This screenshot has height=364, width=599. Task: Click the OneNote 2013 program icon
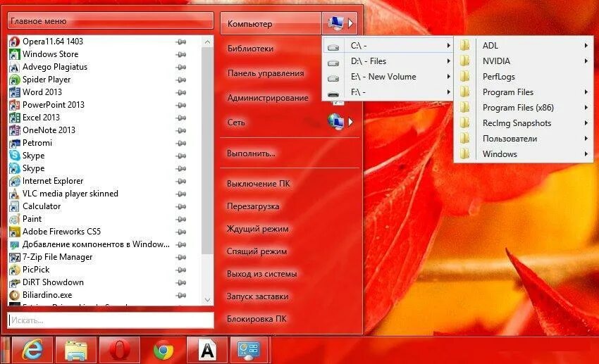(14, 130)
